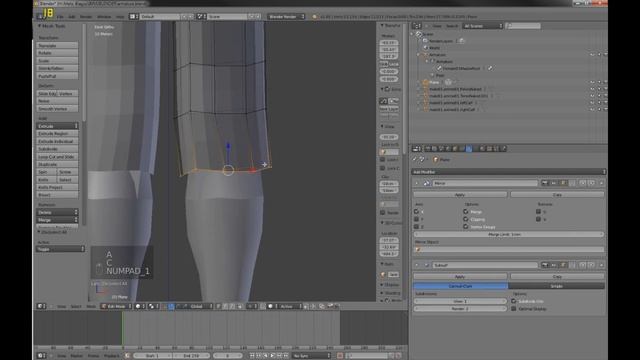Open the Global transform orientation dropdown
This screenshot has width=640, height=360.
point(200,306)
